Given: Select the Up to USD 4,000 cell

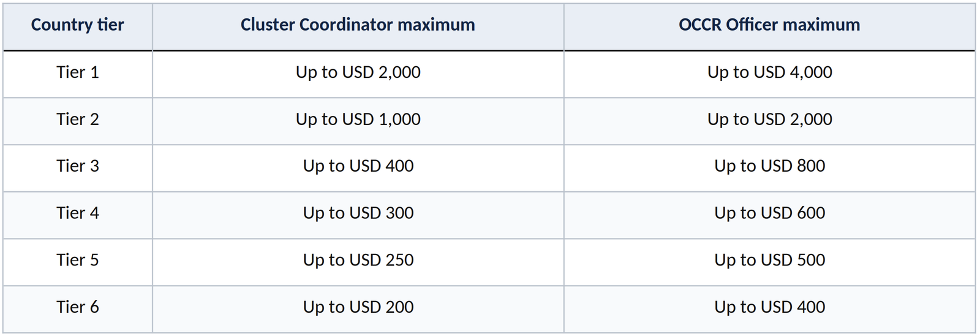Looking at the screenshot, I should (x=769, y=72).
